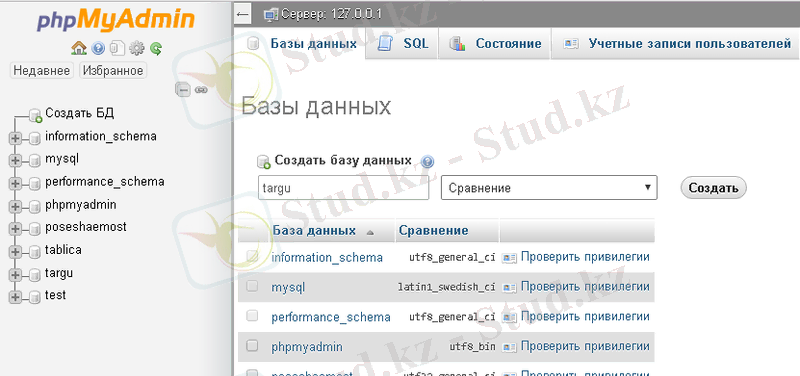The height and width of the screenshot is (376, 800).
Task: Open the Сервер: 127.0.0.1 breadcrumb link
Action: (x=332, y=14)
